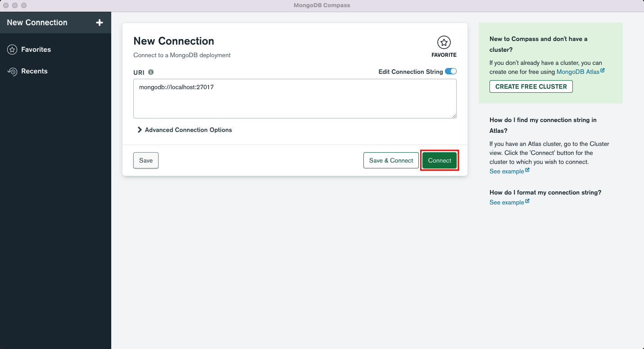This screenshot has width=644, height=349.
Task: Click the Save & Connect button
Action: click(391, 160)
